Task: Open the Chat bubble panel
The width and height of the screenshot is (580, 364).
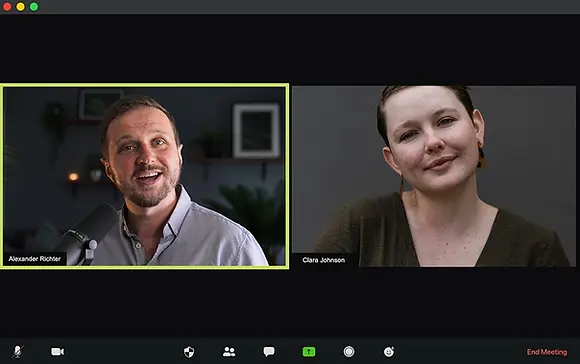Action: (269, 351)
